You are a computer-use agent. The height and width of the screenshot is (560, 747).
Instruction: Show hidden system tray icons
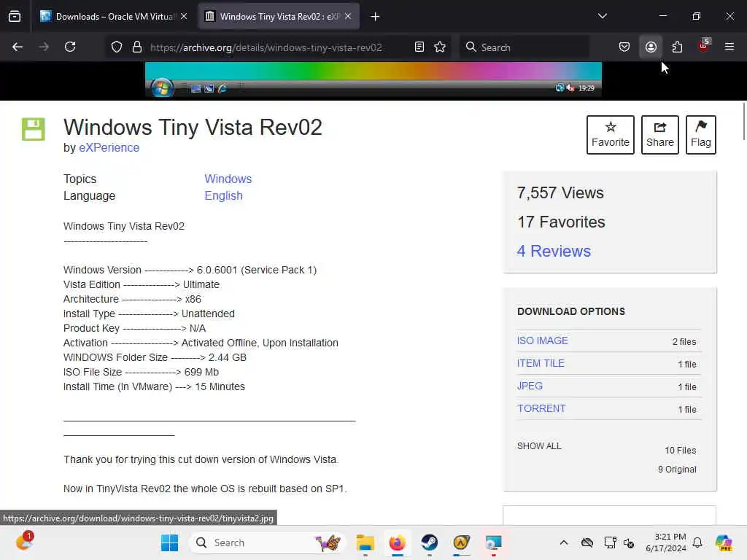tap(564, 542)
